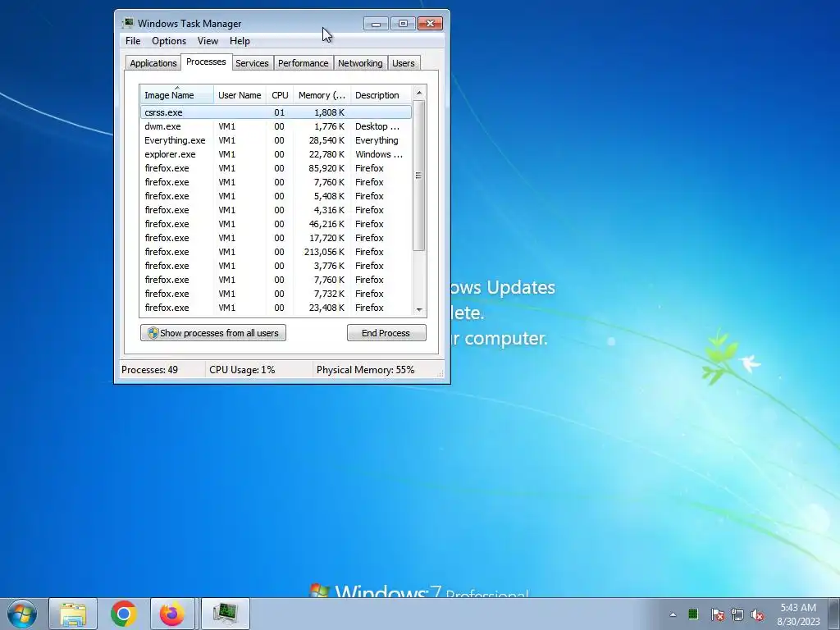Open the network tray icon
This screenshot has height=630, width=840.
point(737,614)
